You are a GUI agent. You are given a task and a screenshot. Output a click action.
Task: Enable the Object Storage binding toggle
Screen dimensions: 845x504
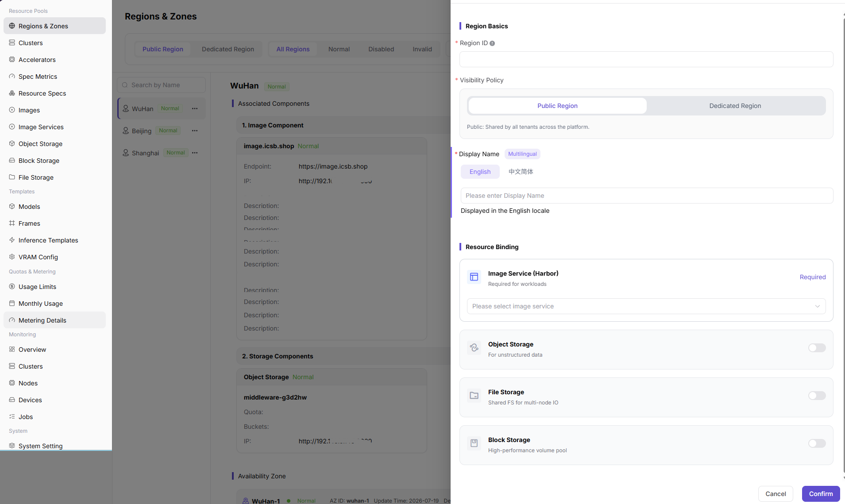coord(817,348)
